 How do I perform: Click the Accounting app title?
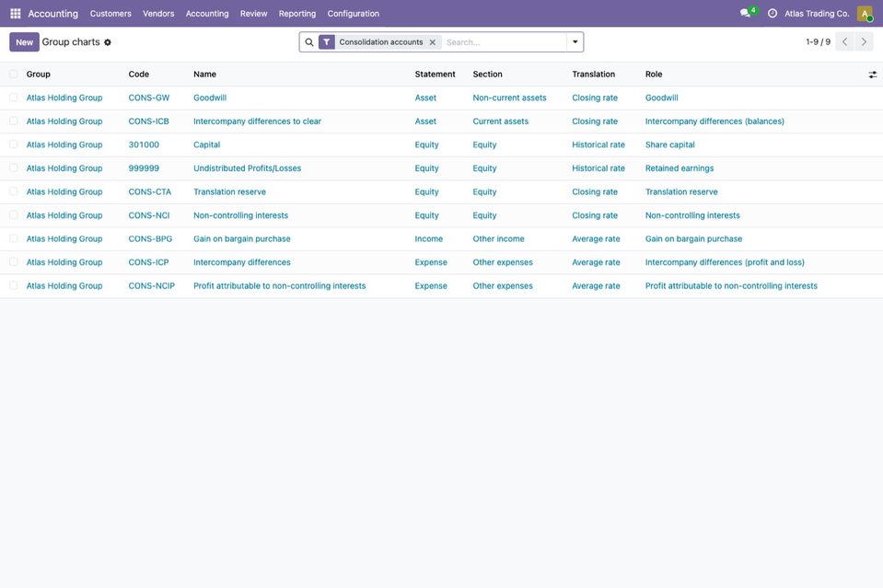(52, 14)
